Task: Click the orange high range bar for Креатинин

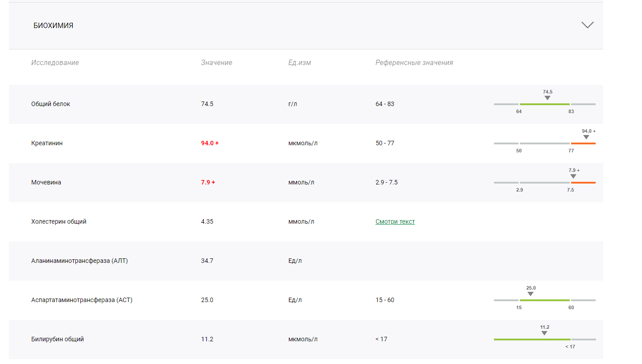Action: [583, 143]
